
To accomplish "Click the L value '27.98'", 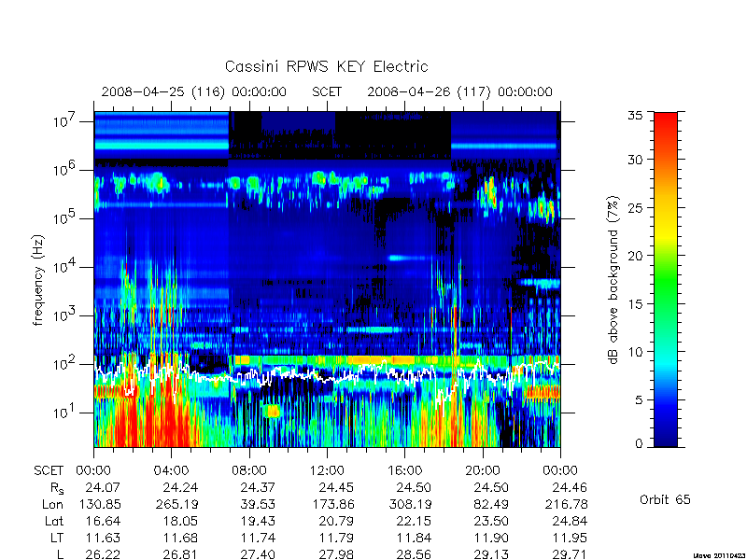I will click(336, 554).
